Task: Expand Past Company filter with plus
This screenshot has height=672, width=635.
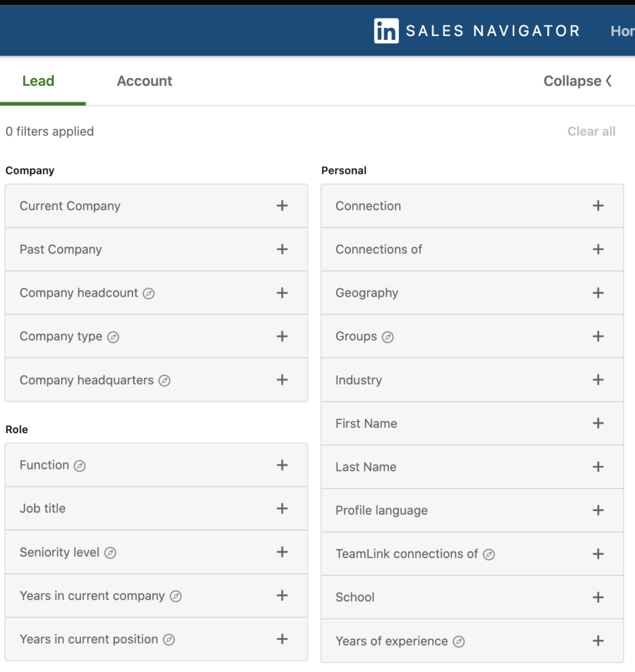Action: point(282,249)
